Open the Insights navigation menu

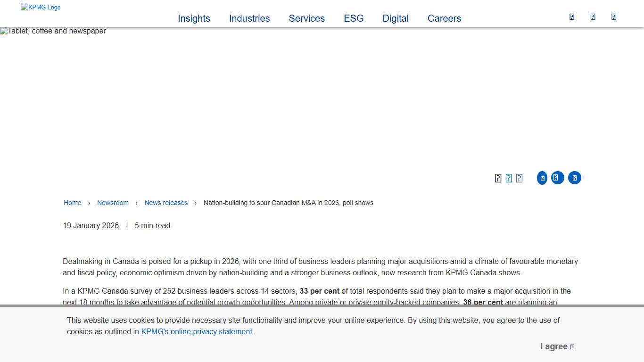(194, 18)
